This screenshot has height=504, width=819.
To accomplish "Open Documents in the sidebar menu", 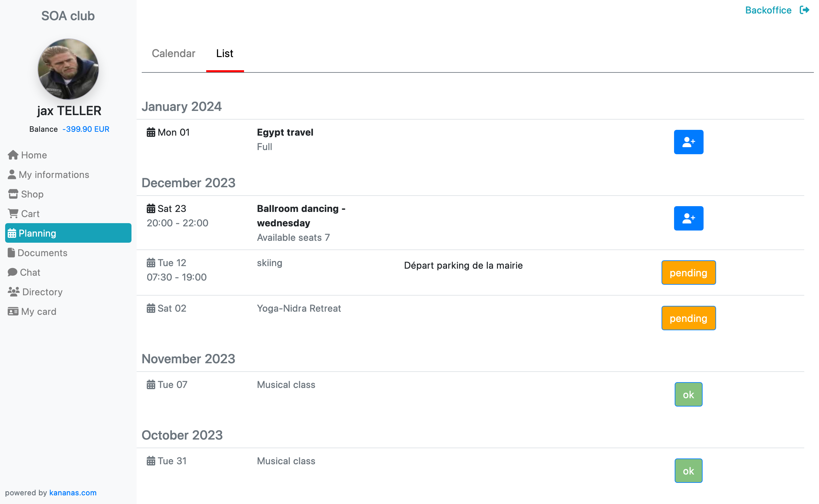I will 37,253.
